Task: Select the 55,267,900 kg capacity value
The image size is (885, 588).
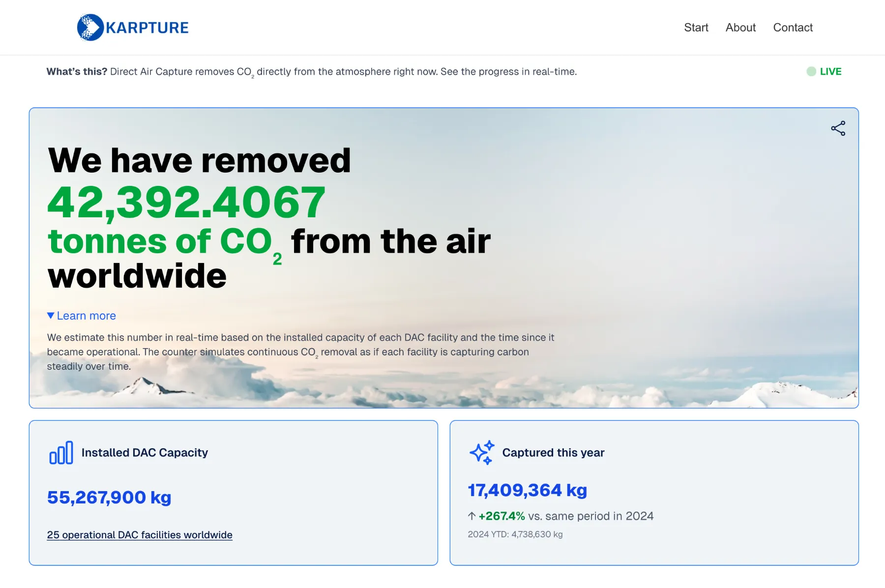Action: 109,498
